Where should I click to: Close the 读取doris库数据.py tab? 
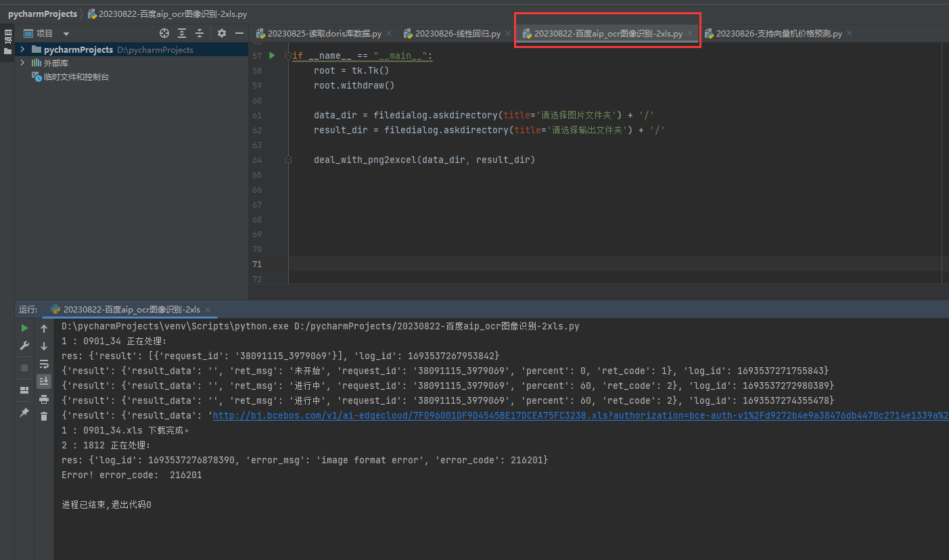coord(389,33)
